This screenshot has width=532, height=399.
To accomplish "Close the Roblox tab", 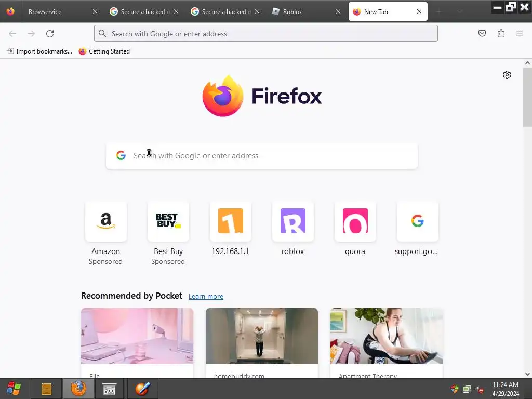I will [338, 11].
